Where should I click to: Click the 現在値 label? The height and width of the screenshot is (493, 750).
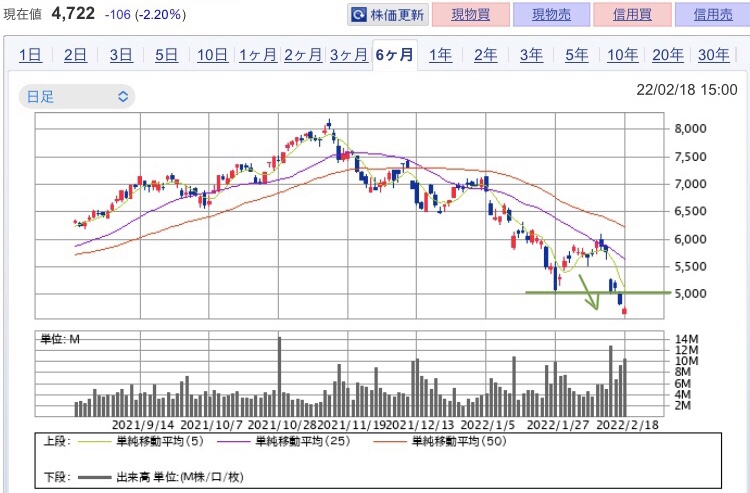coord(22,14)
